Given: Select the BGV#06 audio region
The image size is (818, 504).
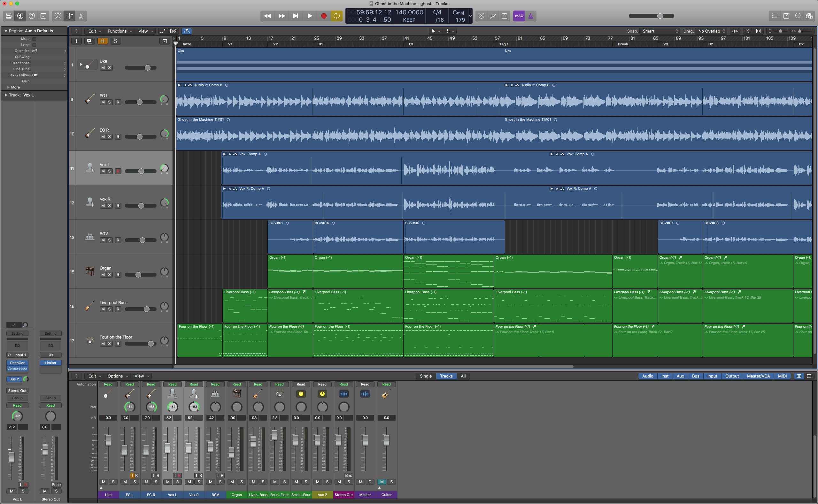Looking at the screenshot, I should click(x=454, y=237).
